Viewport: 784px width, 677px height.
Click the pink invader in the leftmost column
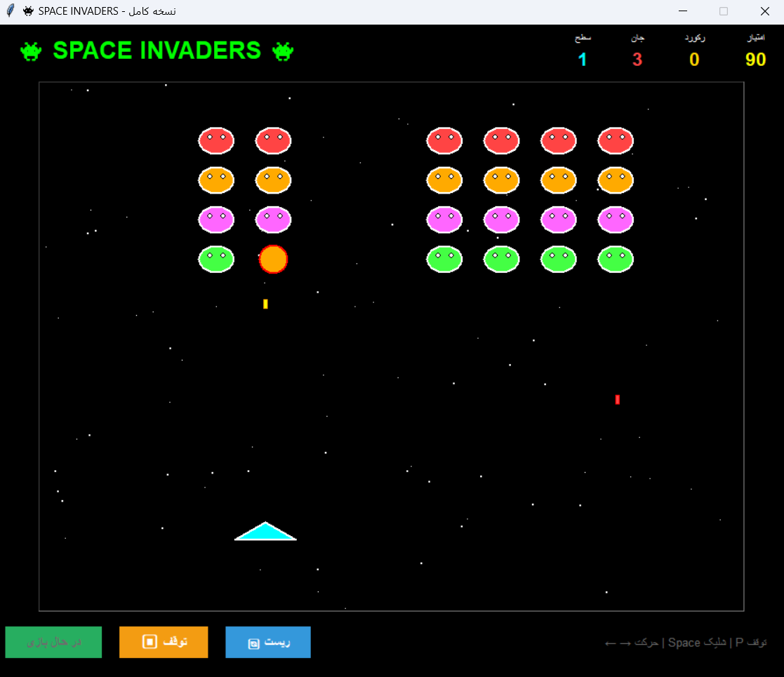pos(216,220)
